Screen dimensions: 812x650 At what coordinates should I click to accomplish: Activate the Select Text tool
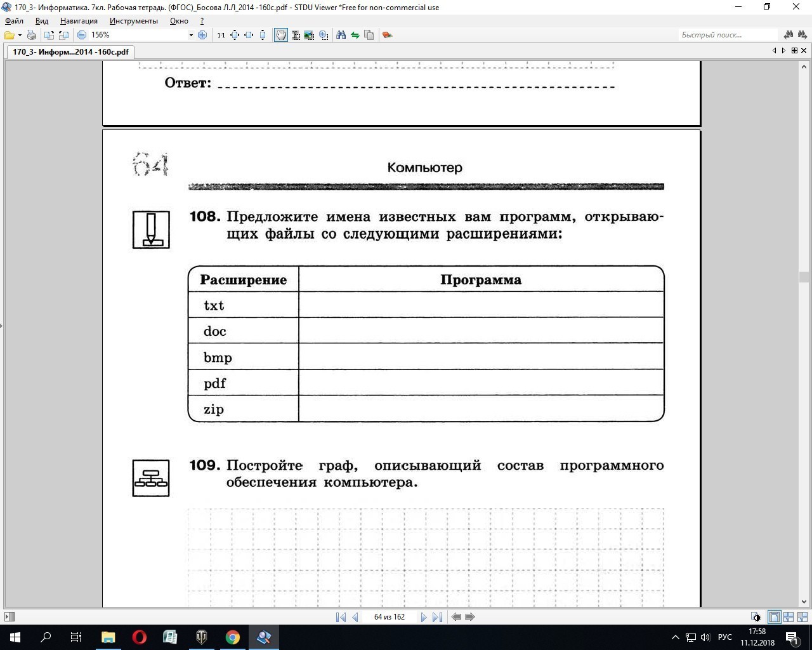(x=296, y=35)
